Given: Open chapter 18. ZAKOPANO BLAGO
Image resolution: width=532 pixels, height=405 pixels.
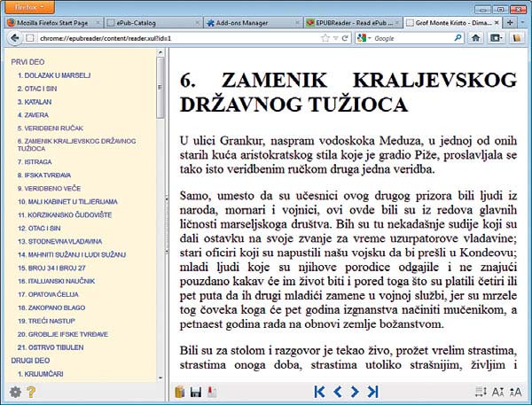Looking at the screenshot, I should coord(51,308).
